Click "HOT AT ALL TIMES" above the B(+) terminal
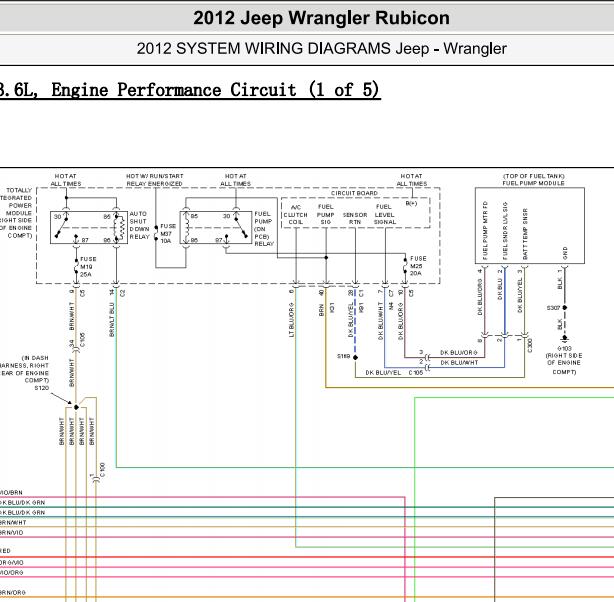This screenshot has height=602, width=614. point(411,180)
